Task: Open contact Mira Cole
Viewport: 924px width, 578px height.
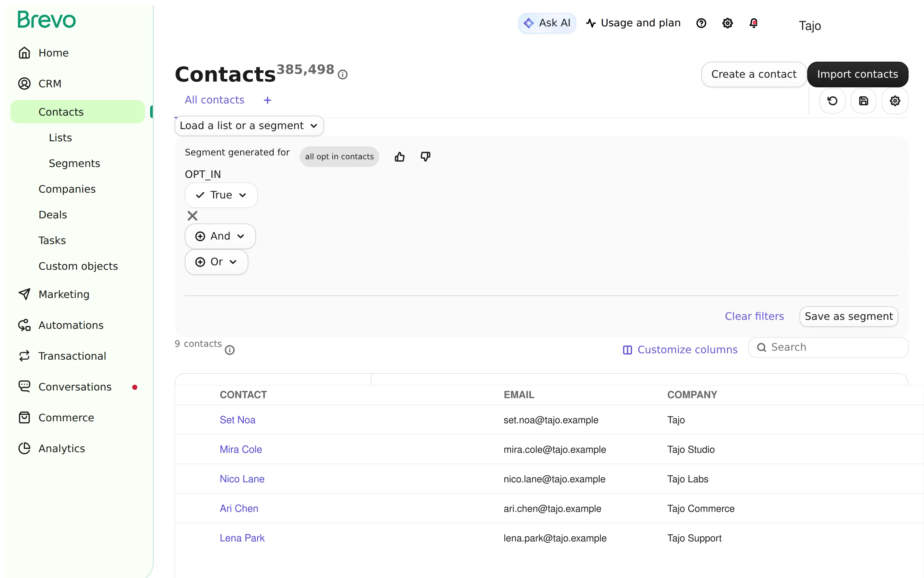Action: [241, 449]
